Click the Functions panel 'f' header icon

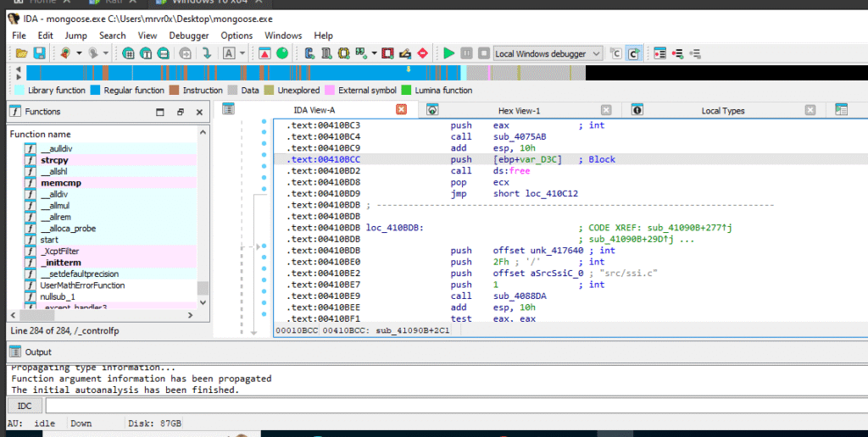(x=15, y=111)
